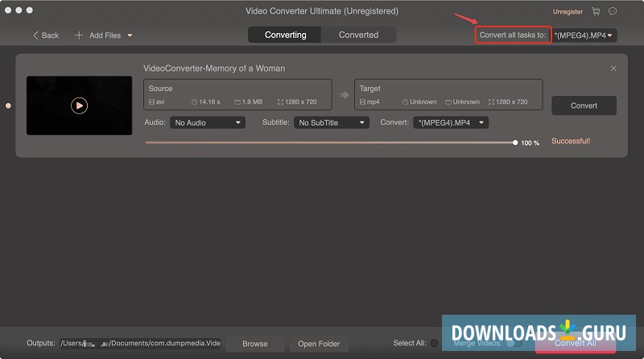Switch to the Converting tab
Screen dimensions: 644x359
point(285,35)
